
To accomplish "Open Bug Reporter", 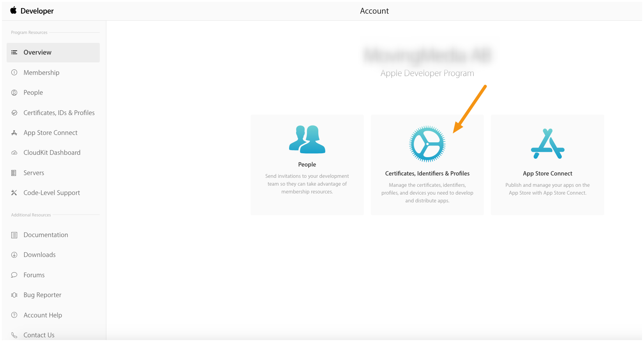I will (x=42, y=295).
